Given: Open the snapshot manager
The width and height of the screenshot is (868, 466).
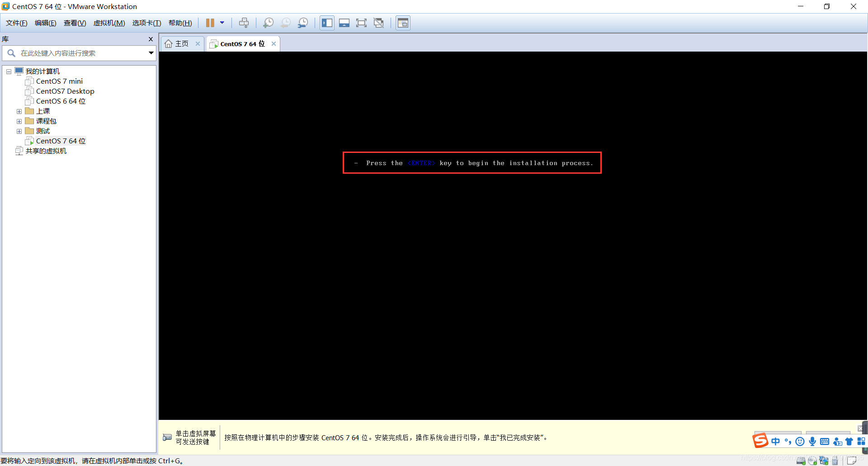Looking at the screenshot, I should pos(303,23).
